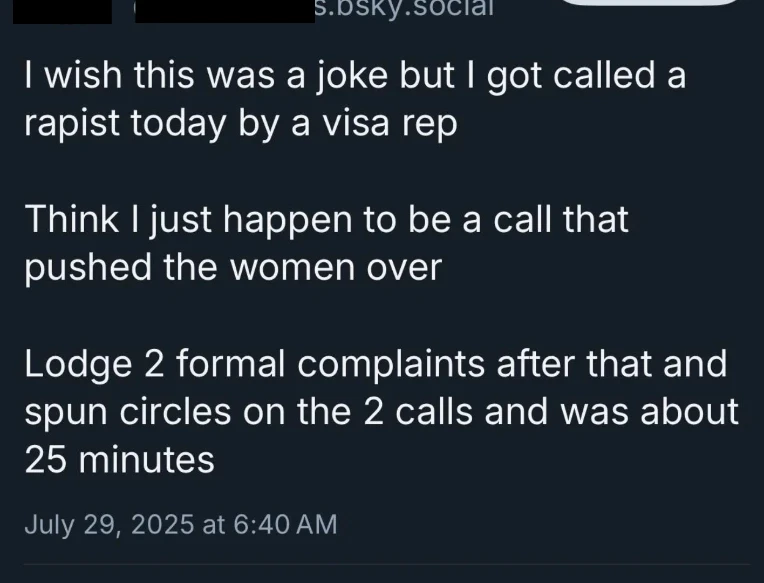Click the "rapist today by a visa rep" line
This screenshot has width=764, height=583.
241,124
